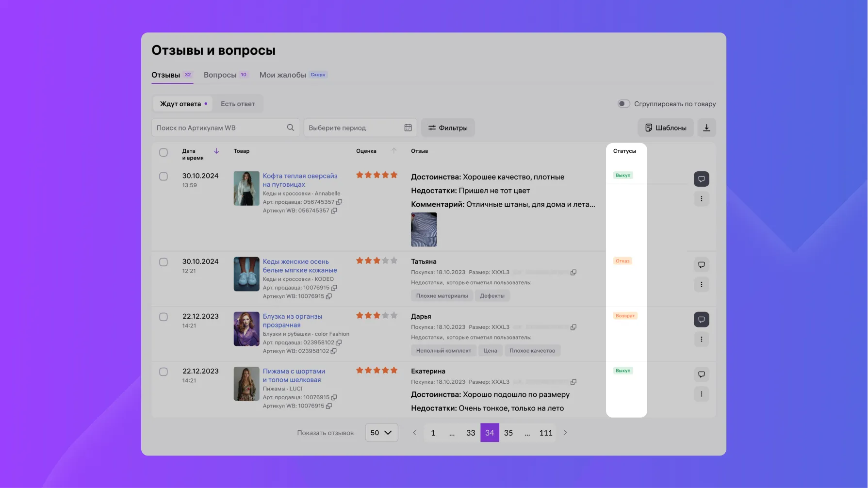Open the striped fabric review photo
This screenshot has width=868, height=488.
(x=424, y=229)
